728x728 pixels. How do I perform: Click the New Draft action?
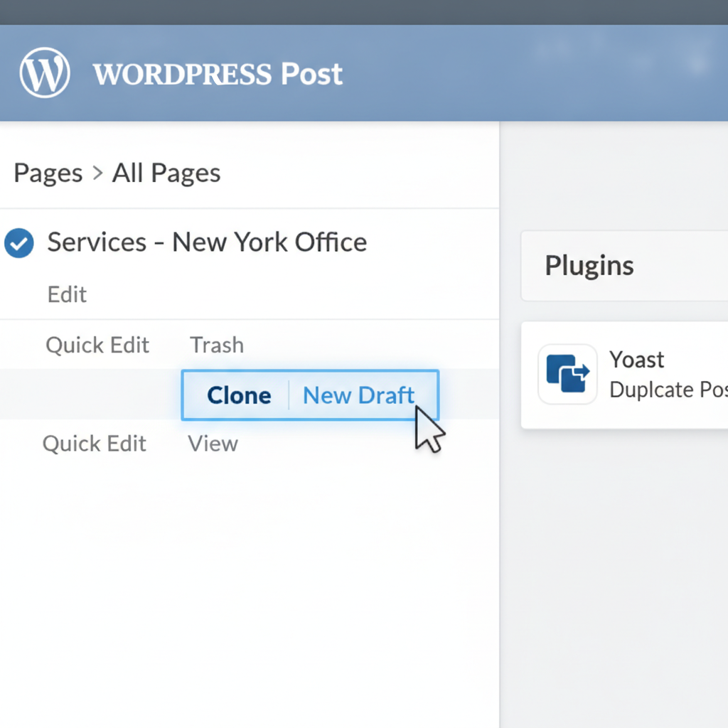tap(358, 395)
